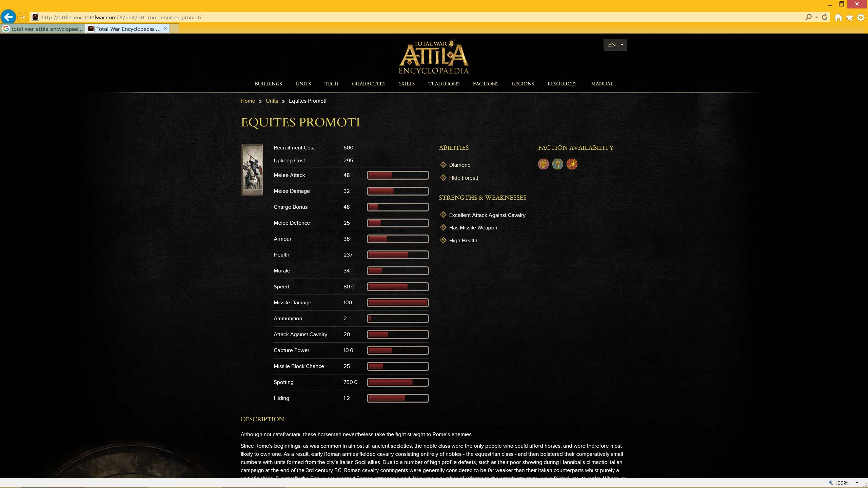
Task: Open the Skills menu
Action: click(407, 84)
